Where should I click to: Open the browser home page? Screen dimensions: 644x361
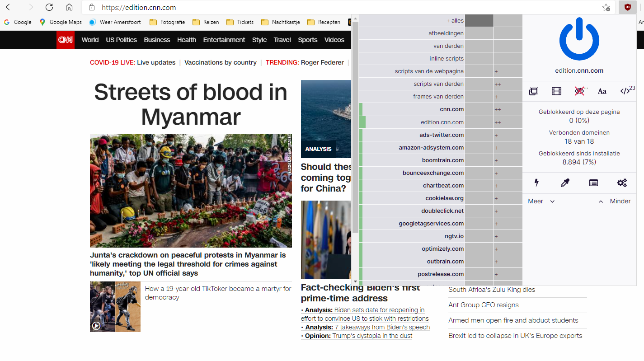[x=69, y=7]
